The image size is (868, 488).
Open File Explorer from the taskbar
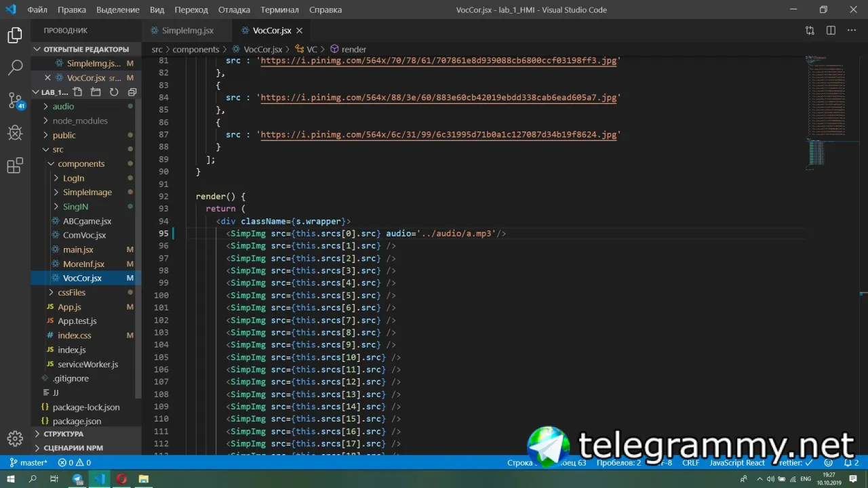(x=144, y=479)
